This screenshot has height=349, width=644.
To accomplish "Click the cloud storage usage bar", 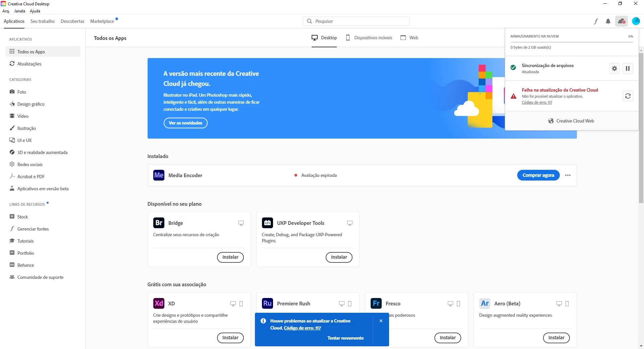I will click(x=572, y=42).
